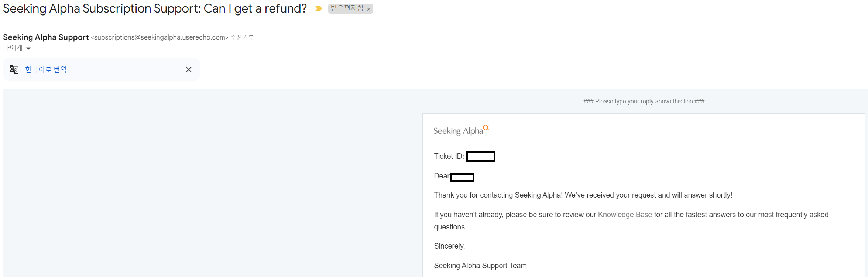Click sender email address subscriptions@seekingalpha.userecho.com
This screenshot has height=277, width=868.
tap(159, 37)
